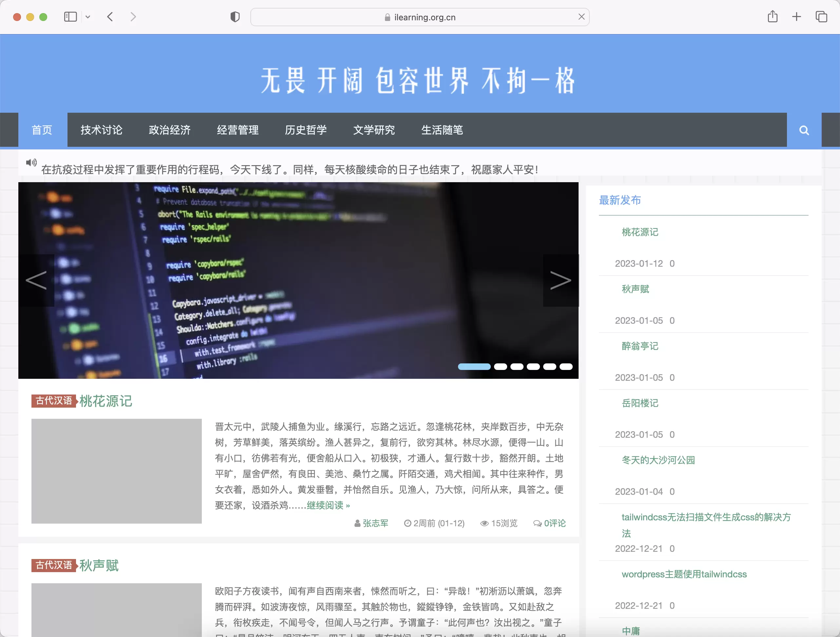
Task: Open sidebar link 中庸
Action: pos(631,631)
